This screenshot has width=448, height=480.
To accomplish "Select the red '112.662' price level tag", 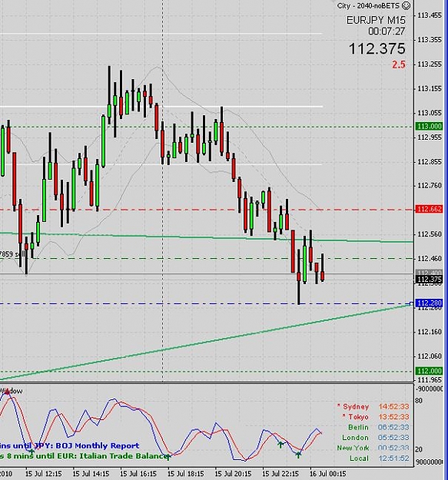I will pos(429,209).
